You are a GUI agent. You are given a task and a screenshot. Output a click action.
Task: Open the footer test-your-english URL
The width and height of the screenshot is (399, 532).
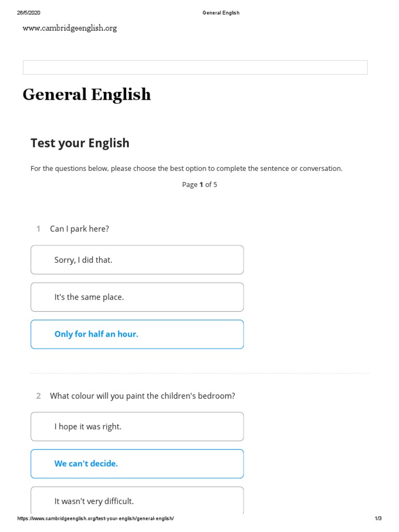(96, 518)
